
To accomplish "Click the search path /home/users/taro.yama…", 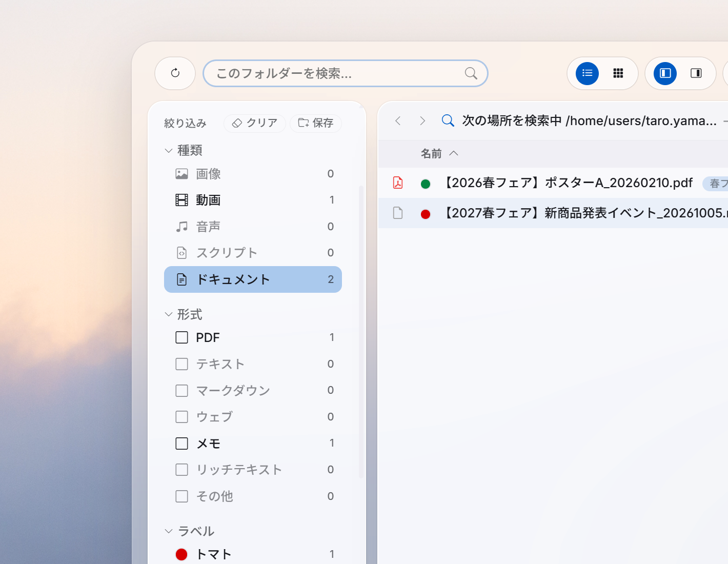I will (x=641, y=120).
